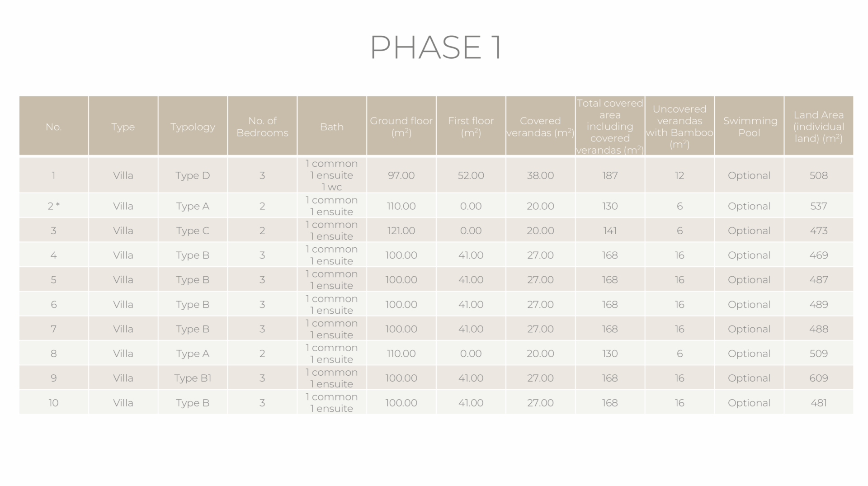Select the Bath column header
The height and width of the screenshot is (486, 868).
tap(332, 127)
